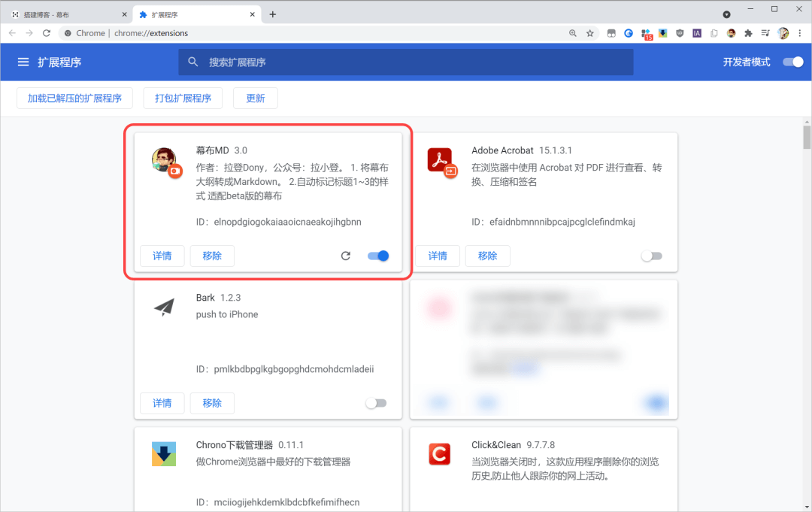Screen dimensions: 812x512
Task: Click the Bark paper plane icon
Action: coord(164,307)
